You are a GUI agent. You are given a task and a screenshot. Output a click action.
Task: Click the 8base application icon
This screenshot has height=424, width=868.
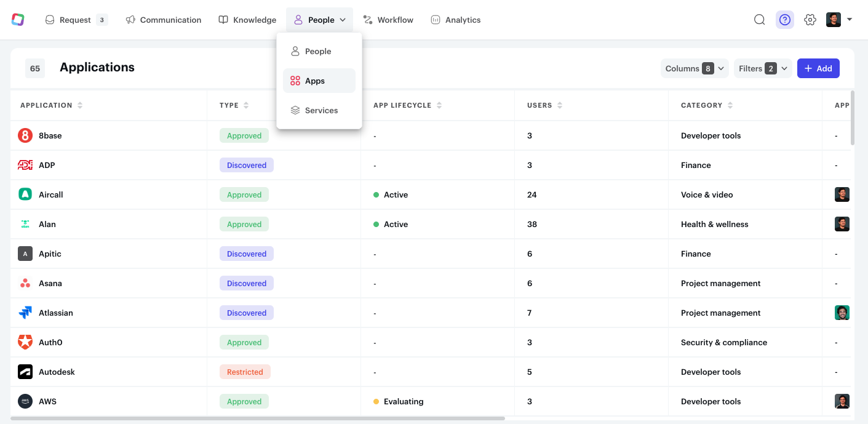25,135
